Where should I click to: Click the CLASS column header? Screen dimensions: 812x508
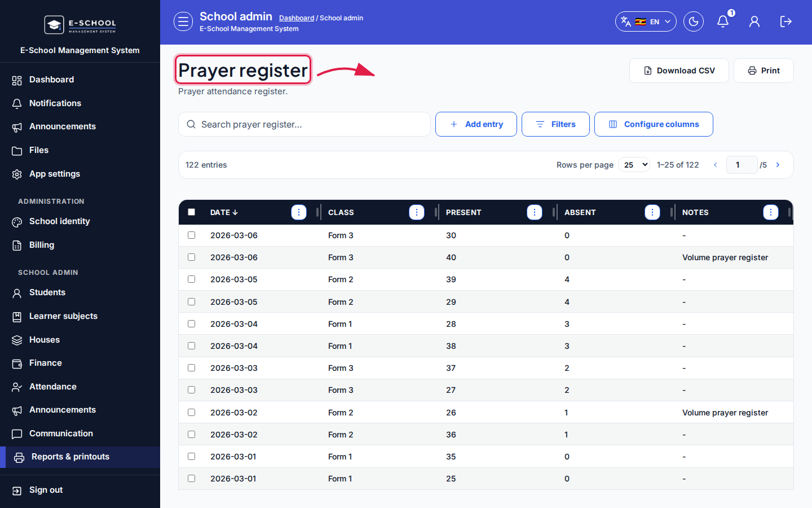coord(341,212)
